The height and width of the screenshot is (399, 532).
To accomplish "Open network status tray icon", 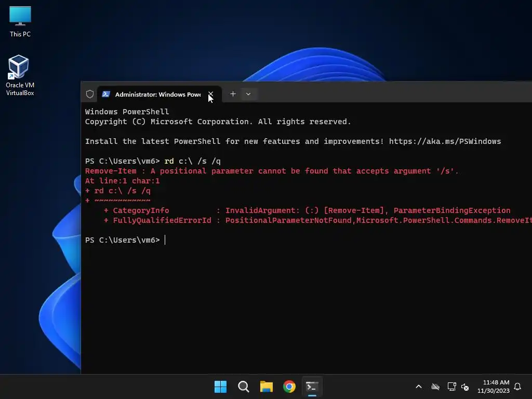I will click(451, 387).
